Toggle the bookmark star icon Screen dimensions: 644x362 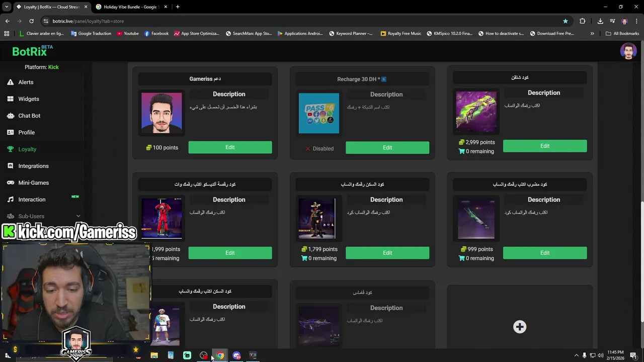click(566, 21)
